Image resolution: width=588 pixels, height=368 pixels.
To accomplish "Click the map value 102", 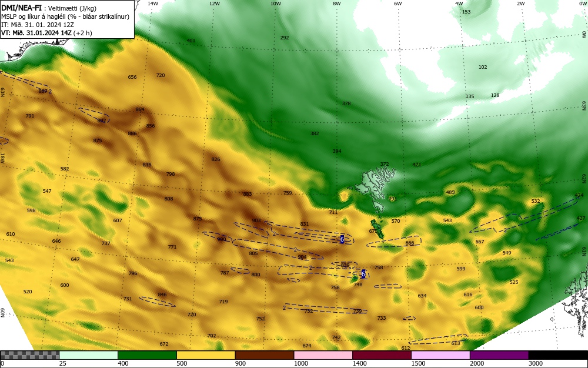I will click(x=483, y=67).
